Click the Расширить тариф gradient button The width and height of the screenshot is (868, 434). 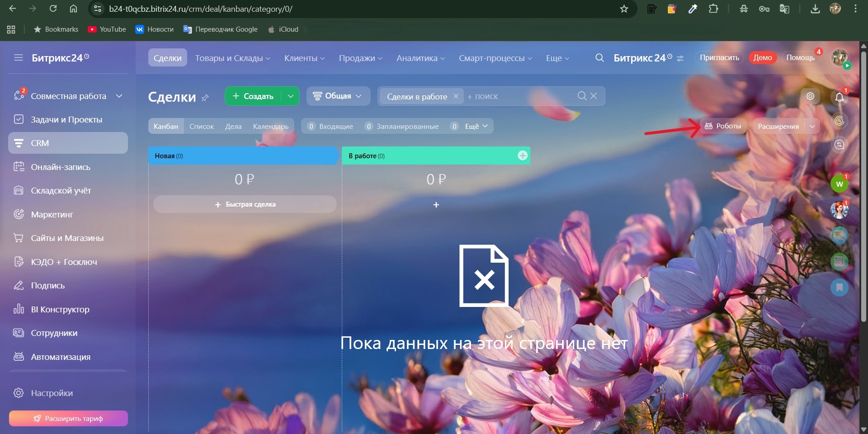coord(68,418)
